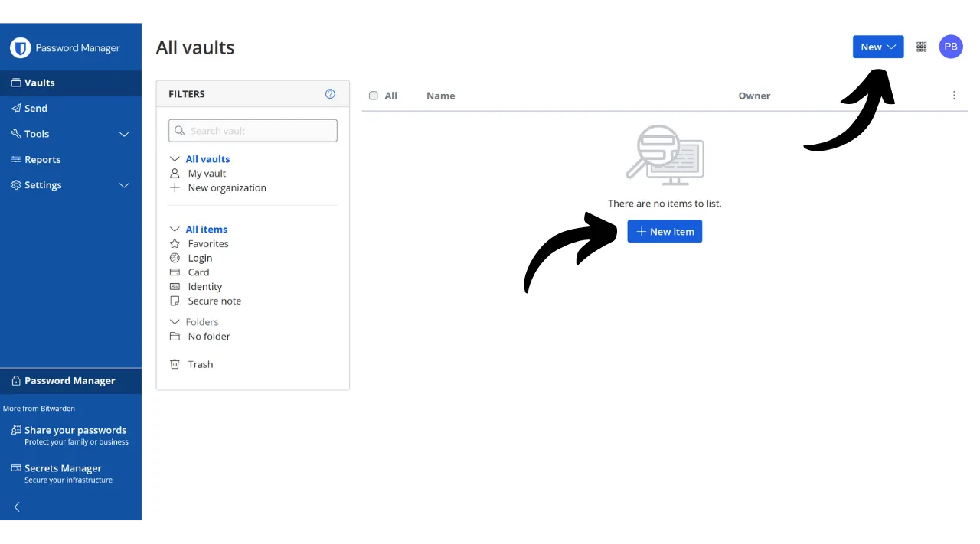This screenshot has height=544, width=980.
Task: Open Reports from the sidebar
Action: point(42,160)
